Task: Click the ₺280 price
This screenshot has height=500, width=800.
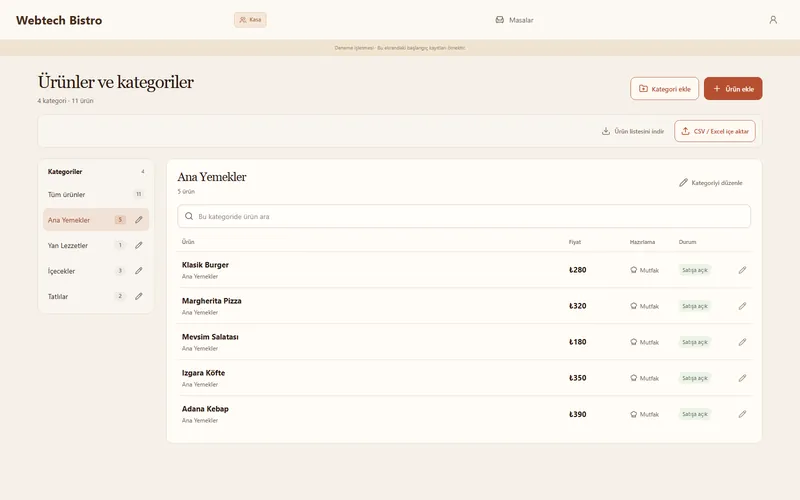Action: coord(578,270)
